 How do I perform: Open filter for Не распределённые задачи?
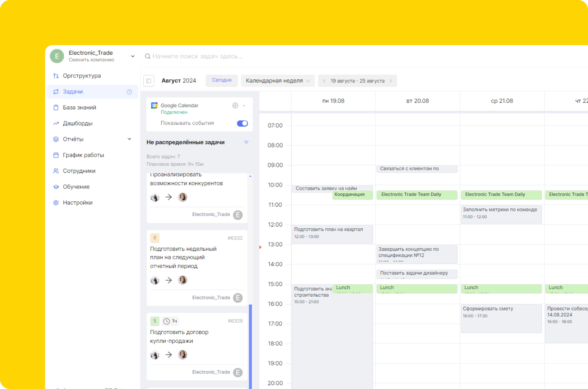pos(246,142)
